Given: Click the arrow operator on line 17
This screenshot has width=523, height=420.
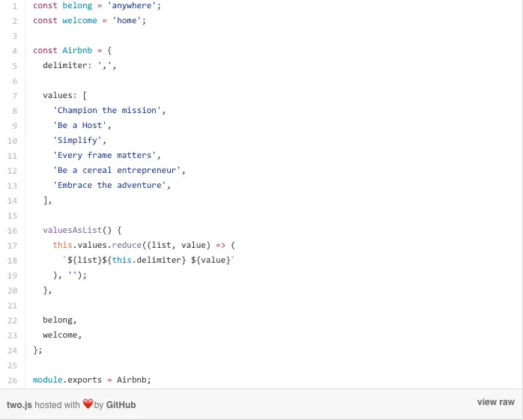Looking at the screenshot, I should coord(220,246).
